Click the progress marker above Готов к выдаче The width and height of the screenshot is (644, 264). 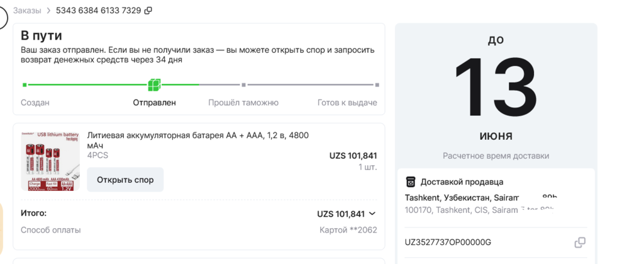(377, 84)
